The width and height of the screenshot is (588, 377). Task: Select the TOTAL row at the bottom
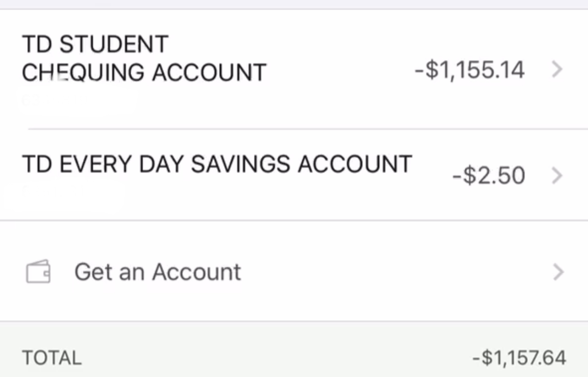point(294,358)
